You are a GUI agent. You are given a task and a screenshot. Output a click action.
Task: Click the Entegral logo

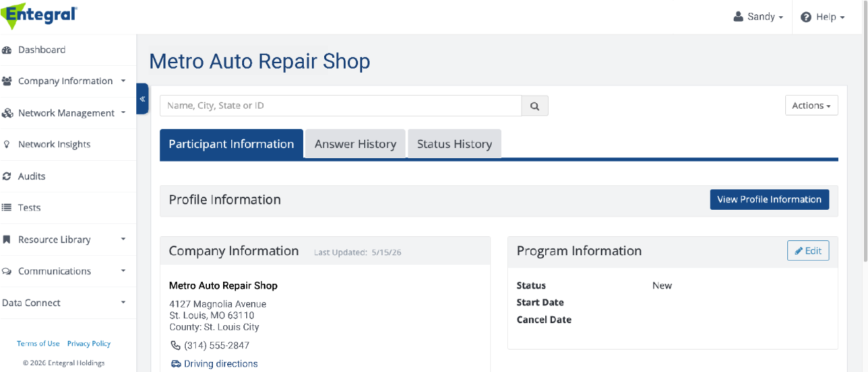(x=39, y=15)
